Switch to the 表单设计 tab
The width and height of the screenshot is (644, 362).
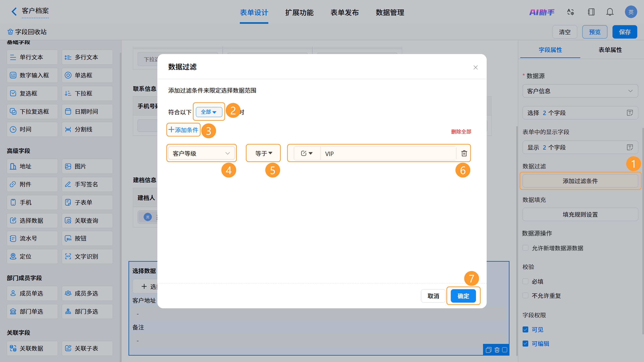[x=254, y=13]
